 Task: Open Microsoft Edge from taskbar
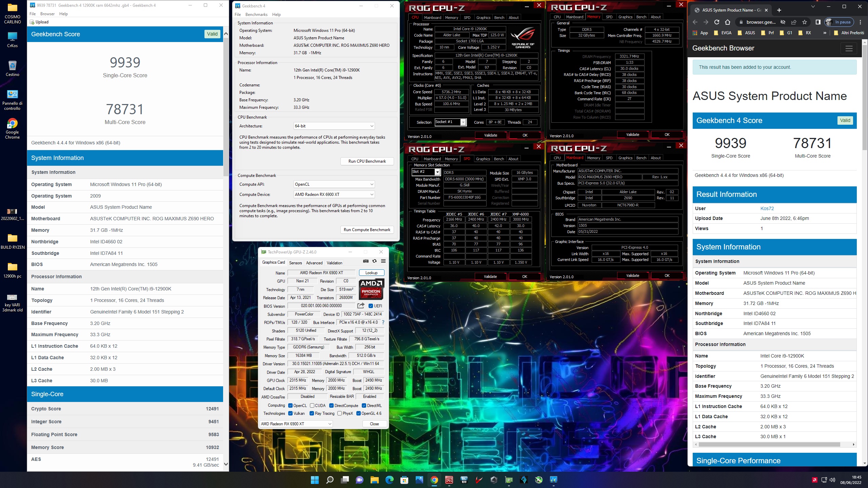[x=389, y=480]
